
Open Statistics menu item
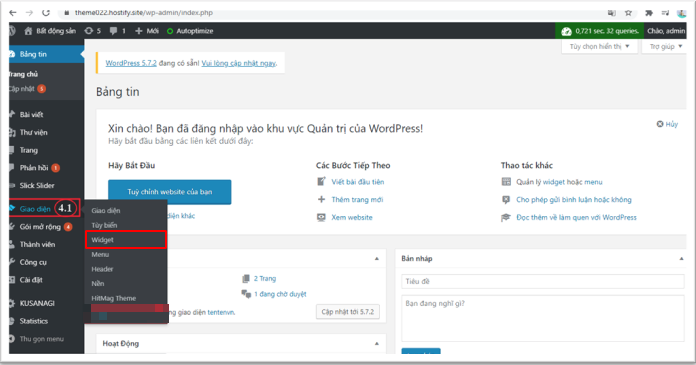click(x=46, y=321)
